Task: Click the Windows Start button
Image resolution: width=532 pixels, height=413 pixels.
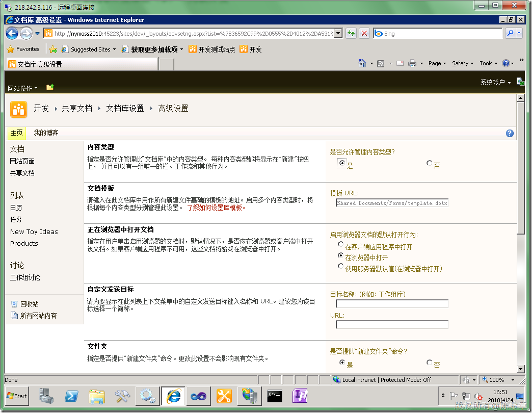Action: click(x=17, y=396)
